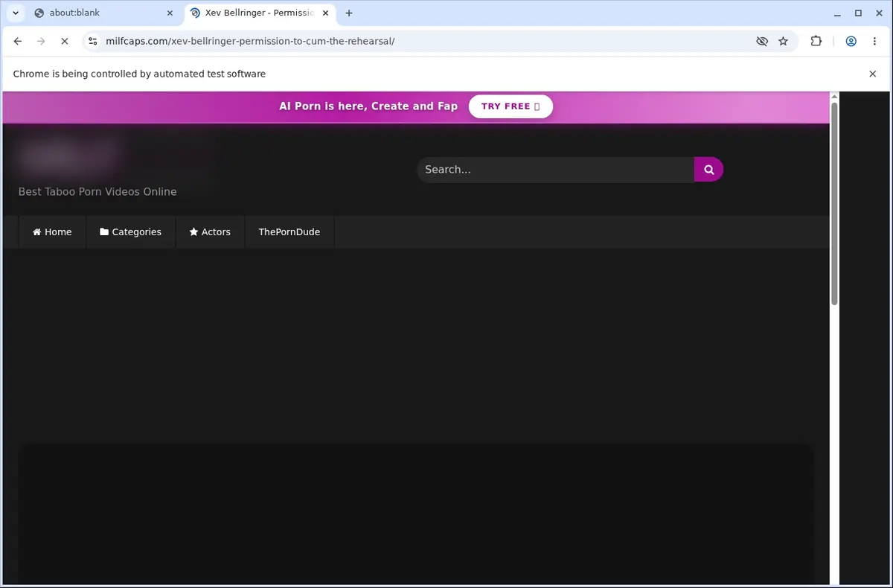Click the AI banner text
The image size is (893, 588).
click(368, 106)
